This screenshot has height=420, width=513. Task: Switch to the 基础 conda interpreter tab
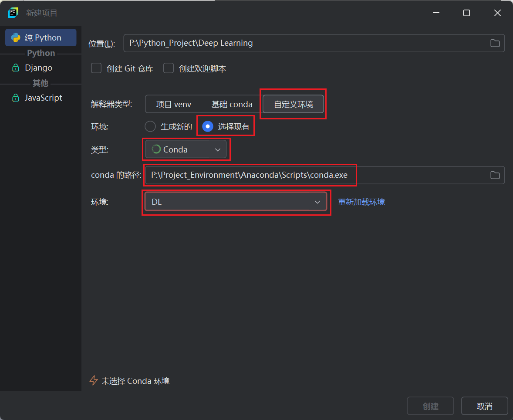click(x=232, y=104)
